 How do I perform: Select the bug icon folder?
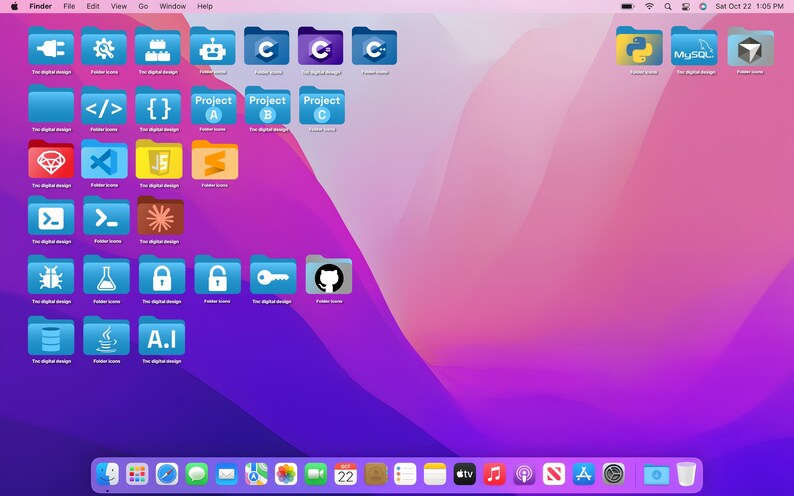pos(51,275)
